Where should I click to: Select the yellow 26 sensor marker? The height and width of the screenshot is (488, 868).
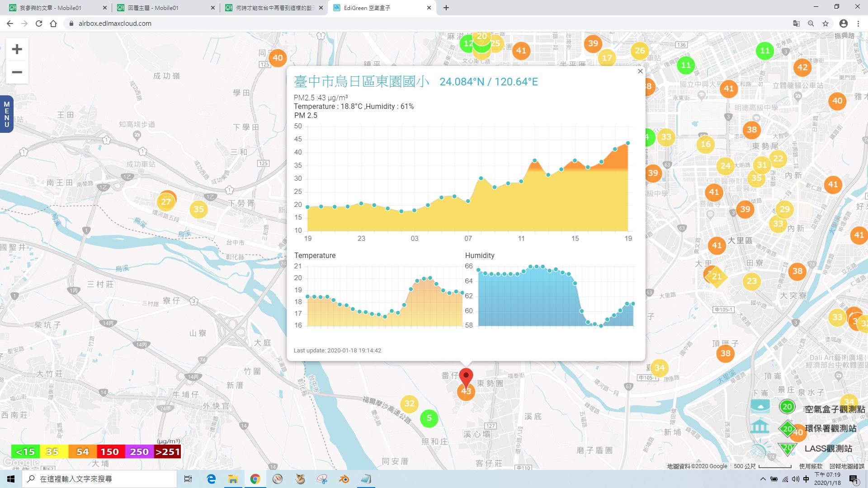pos(640,51)
